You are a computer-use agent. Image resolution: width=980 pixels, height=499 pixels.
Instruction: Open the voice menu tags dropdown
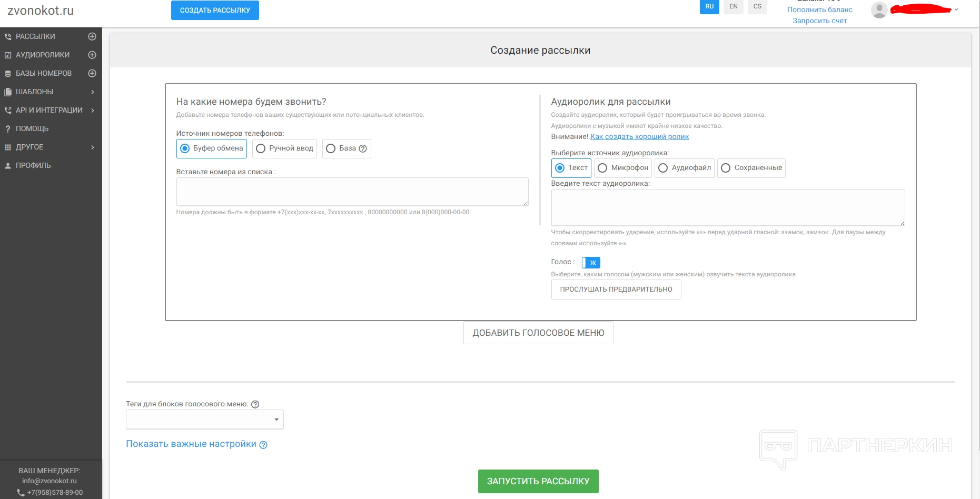pyautogui.click(x=205, y=420)
